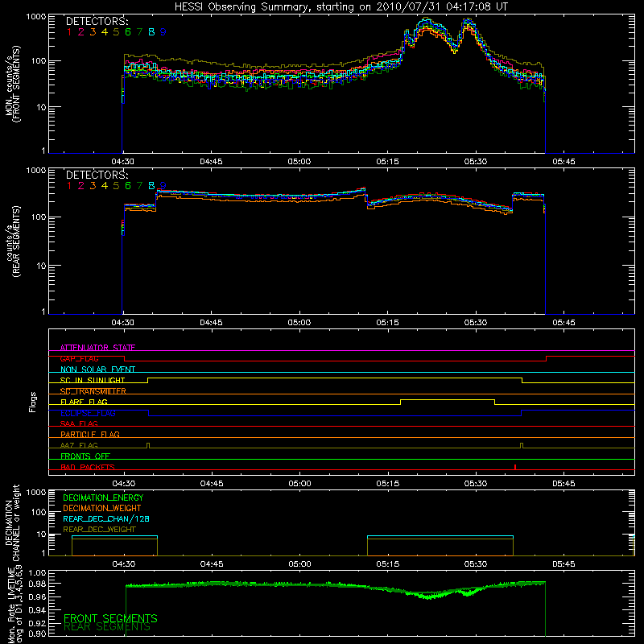Click the DECIMATION_ENERGY legend entry

click(103, 497)
